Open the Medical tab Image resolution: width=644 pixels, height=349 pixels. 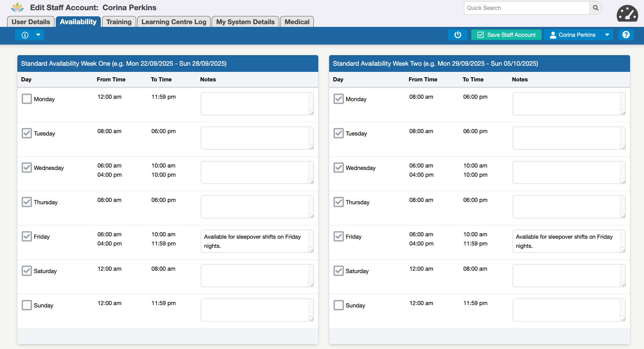(297, 22)
